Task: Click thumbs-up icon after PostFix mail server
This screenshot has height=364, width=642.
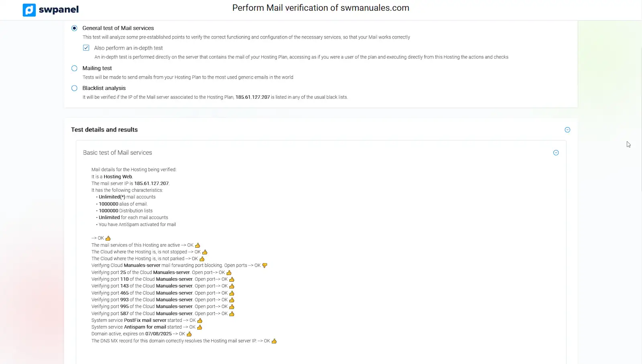Action: coord(200,321)
